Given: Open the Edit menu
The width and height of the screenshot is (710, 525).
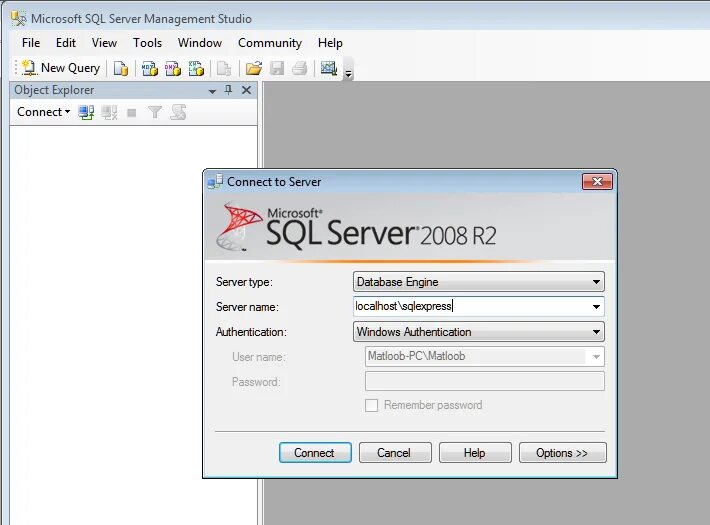Looking at the screenshot, I should [x=66, y=43].
